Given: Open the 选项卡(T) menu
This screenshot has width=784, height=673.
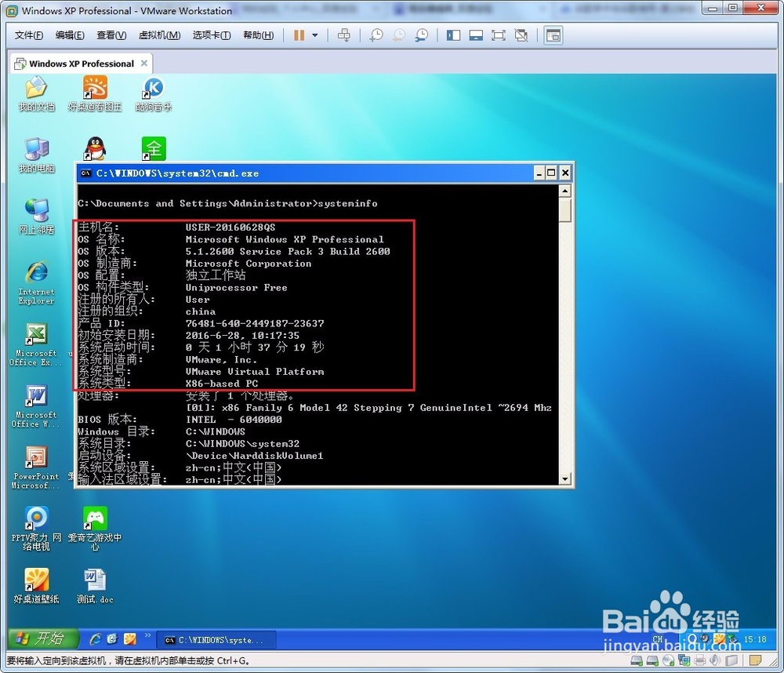Looking at the screenshot, I should (212, 35).
